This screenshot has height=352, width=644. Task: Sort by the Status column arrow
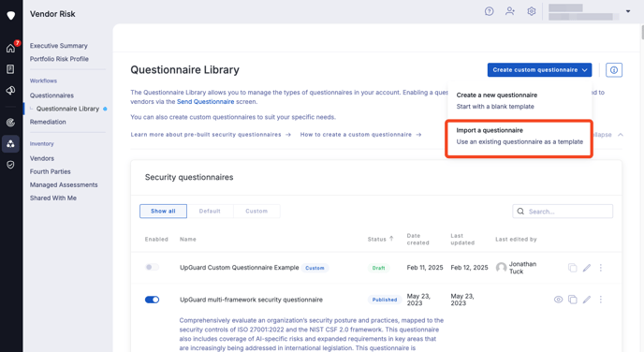[x=391, y=239]
